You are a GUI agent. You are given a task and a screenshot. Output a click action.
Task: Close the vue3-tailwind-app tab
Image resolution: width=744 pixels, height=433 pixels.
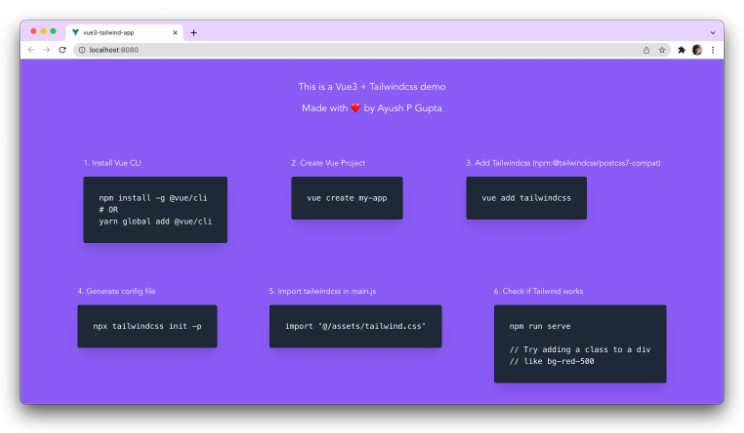[x=176, y=32]
